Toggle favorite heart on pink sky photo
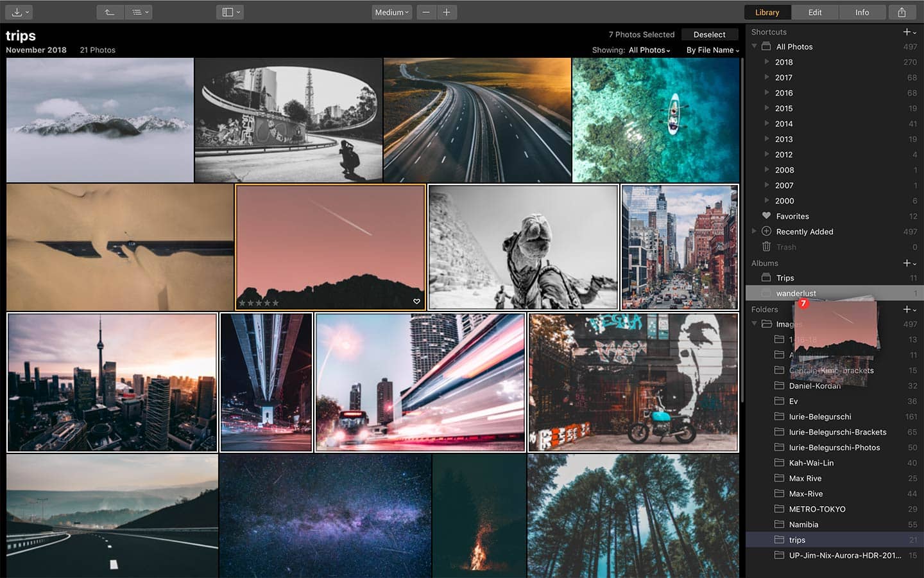 coord(416,302)
